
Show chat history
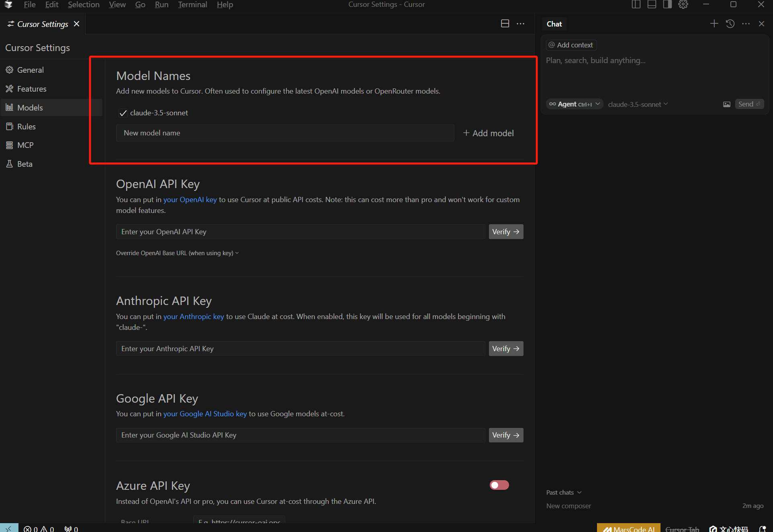[x=730, y=24]
